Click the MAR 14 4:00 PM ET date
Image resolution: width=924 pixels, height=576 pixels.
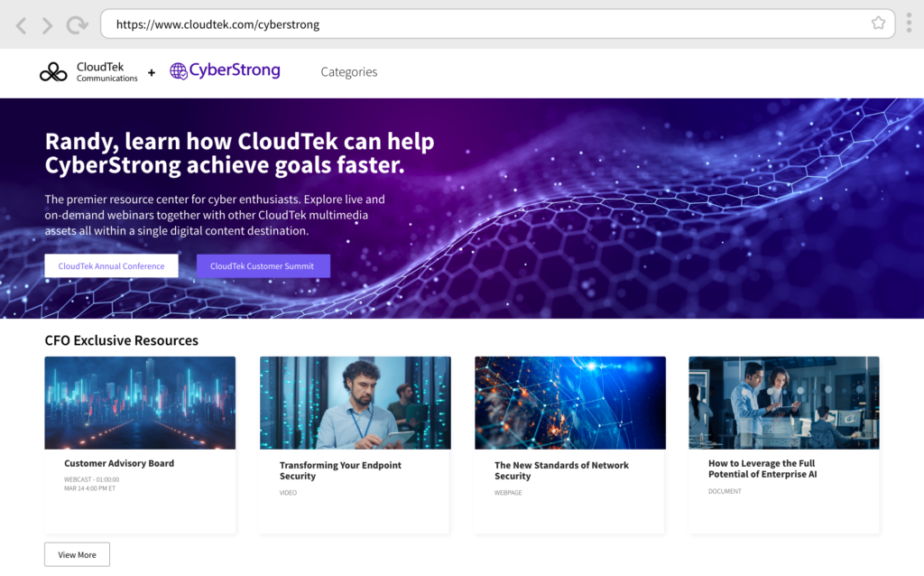point(89,488)
